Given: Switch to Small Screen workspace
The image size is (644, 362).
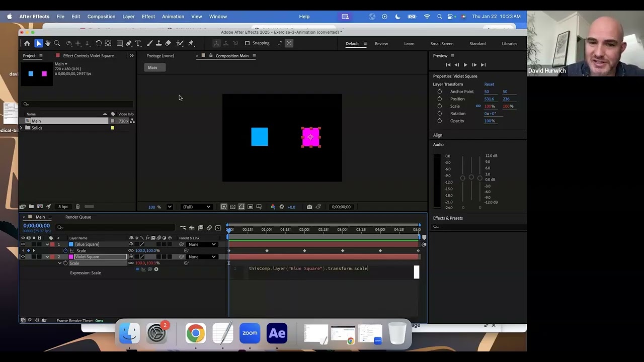Looking at the screenshot, I should pyautogui.click(x=442, y=44).
